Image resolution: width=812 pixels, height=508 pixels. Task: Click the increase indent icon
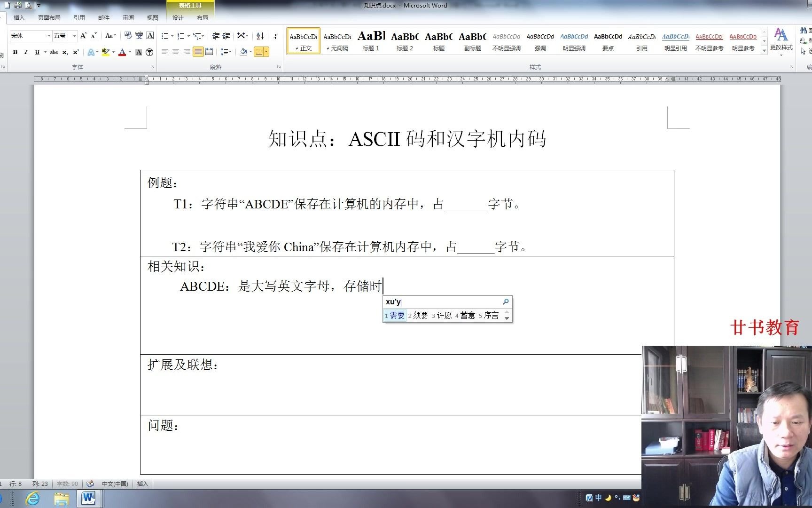coord(226,36)
